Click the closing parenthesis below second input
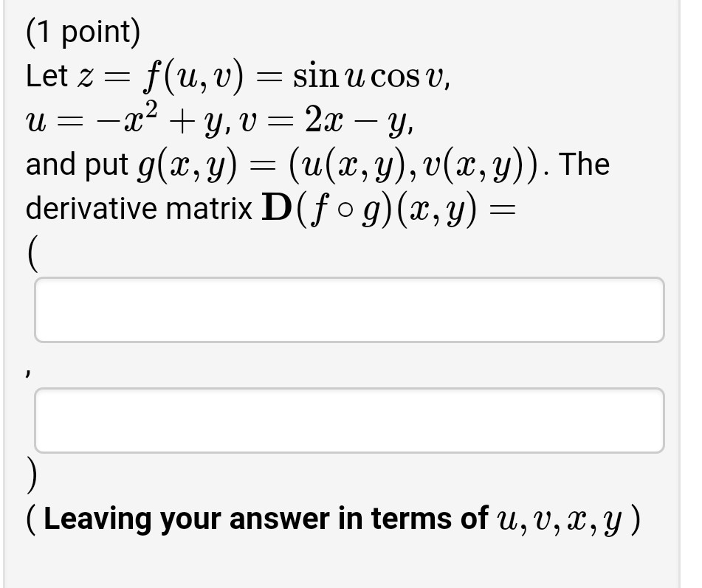Image resolution: width=702 pixels, height=588 pixels. pos(32,474)
